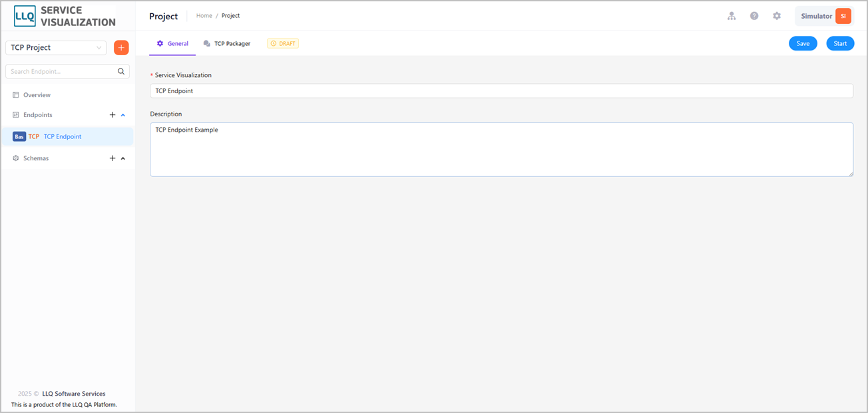
Task: Add a new schema with plus icon
Action: [x=112, y=158]
